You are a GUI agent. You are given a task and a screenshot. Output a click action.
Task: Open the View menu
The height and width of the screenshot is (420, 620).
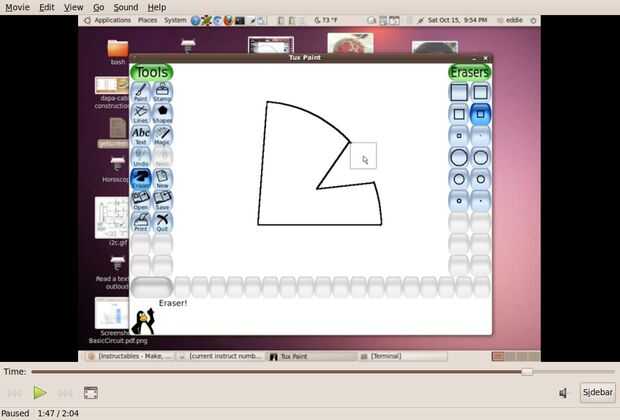(74, 7)
